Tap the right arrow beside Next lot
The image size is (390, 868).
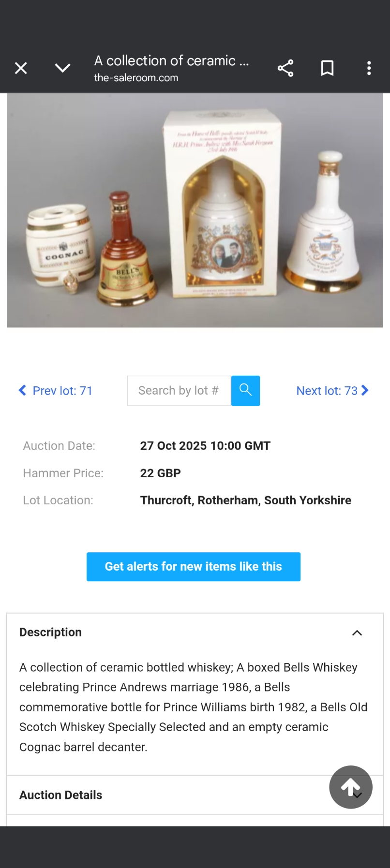click(365, 390)
